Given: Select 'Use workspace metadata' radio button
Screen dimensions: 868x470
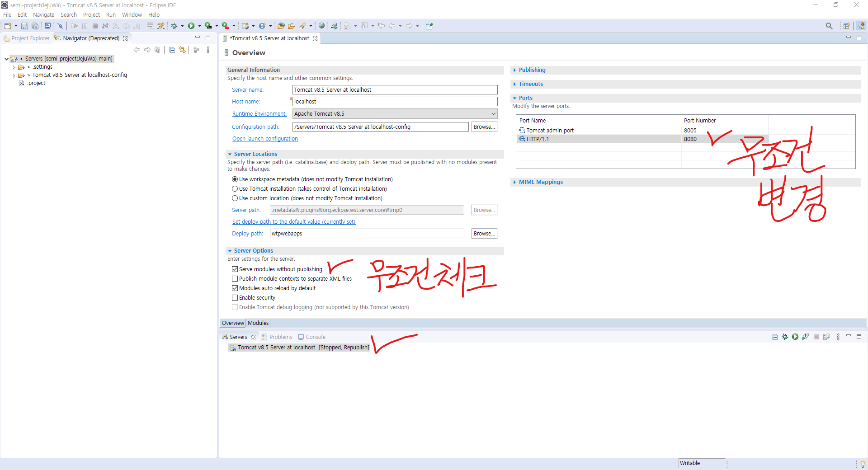Looking at the screenshot, I should 235,179.
